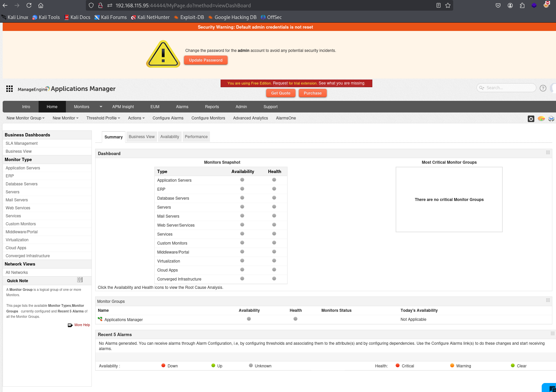Click the More Help arrow icon
The width and height of the screenshot is (556, 392).
[70, 325]
